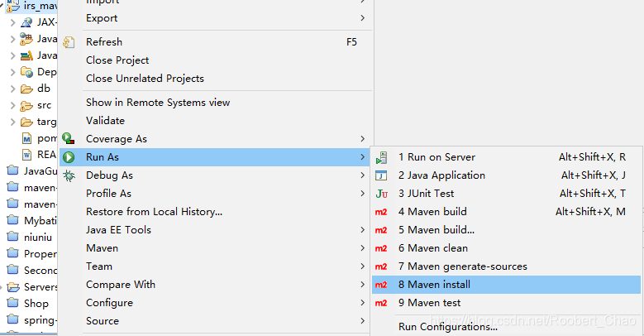644x336 pixels.
Task: Select the Mybati project in the tree
Action: 41,221
